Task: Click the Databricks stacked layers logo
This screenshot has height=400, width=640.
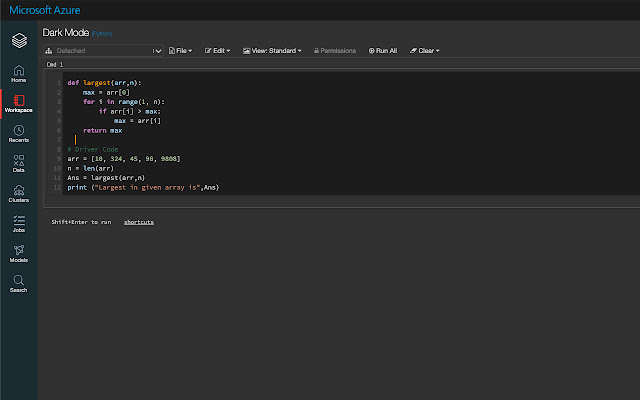Action: pos(19,40)
